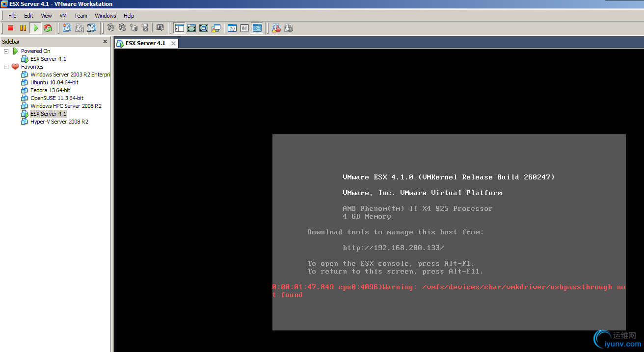Image resolution: width=644 pixels, height=352 pixels.
Task: Enter Full Screen mode via toolbar icon
Action: (x=204, y=28)
